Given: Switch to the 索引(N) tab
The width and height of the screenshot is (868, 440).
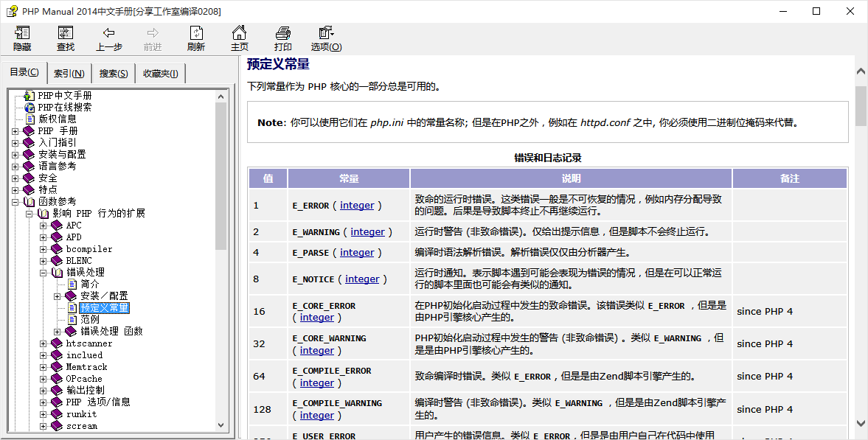Looking at the screenshot, I should point(69,73).
